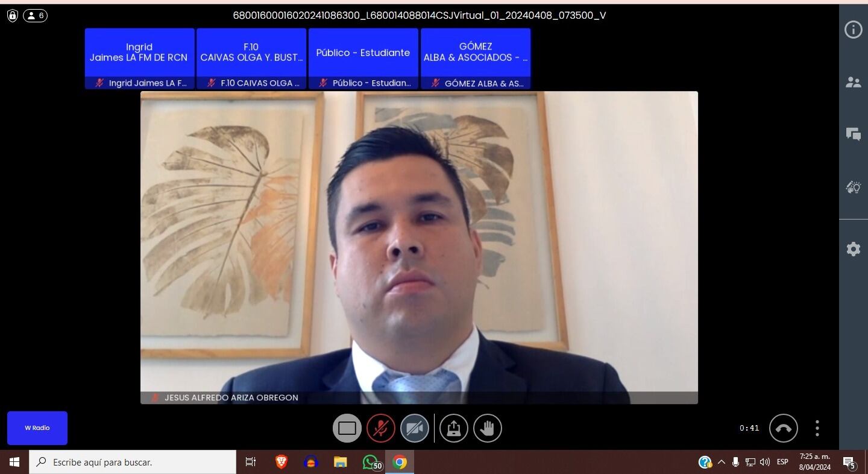Viewport: 868px width, 474px height.
Task: Raise hand in the meeting
Action: [x=487, y=428]
